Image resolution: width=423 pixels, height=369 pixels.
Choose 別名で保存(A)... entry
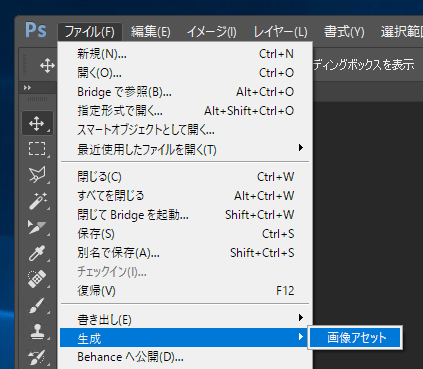click(185, 253)
